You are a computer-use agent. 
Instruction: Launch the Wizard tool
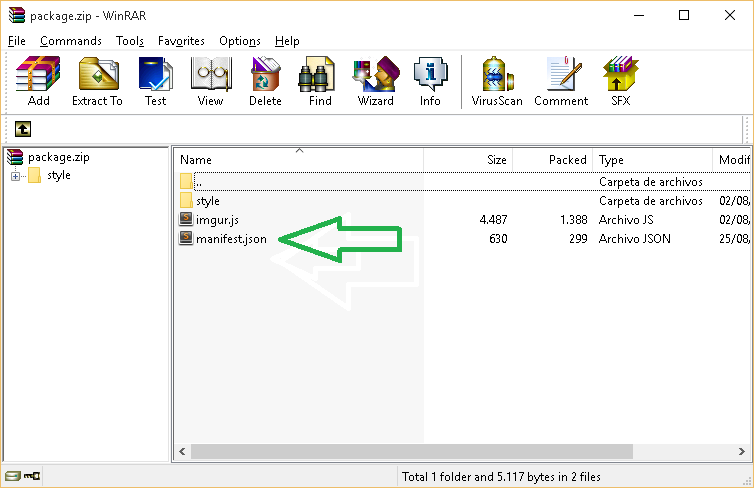pyautogui.click(x=376, y=81)
